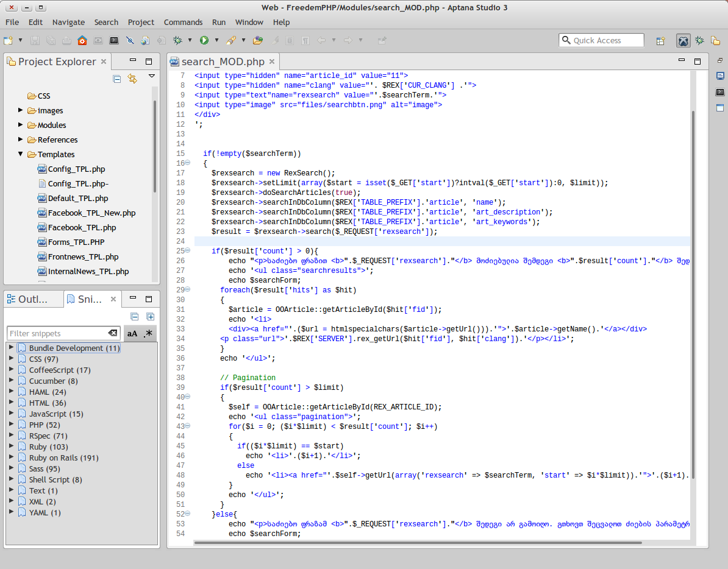The height and width of the screenshot is (569, 728).
Task: Toggle regular expression snippet filter (.*)
Action: click(x=148, y=334)
